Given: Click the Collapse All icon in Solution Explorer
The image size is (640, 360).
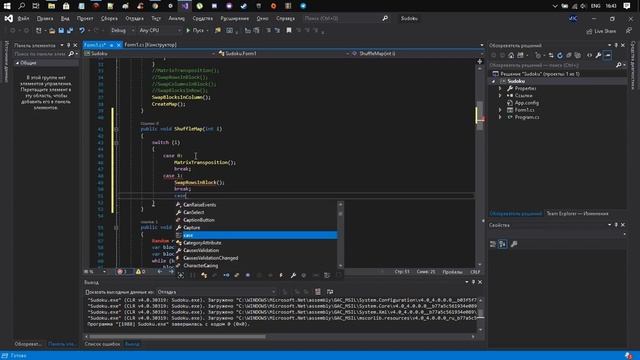Looking at the screenshot, I should click(569, 55).
